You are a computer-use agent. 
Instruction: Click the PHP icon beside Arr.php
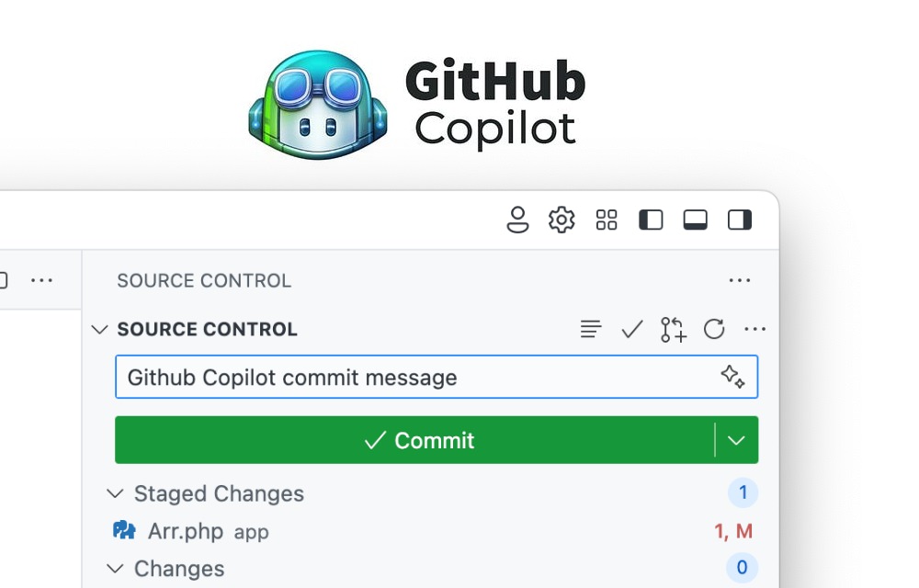click(x=125, y=531)
